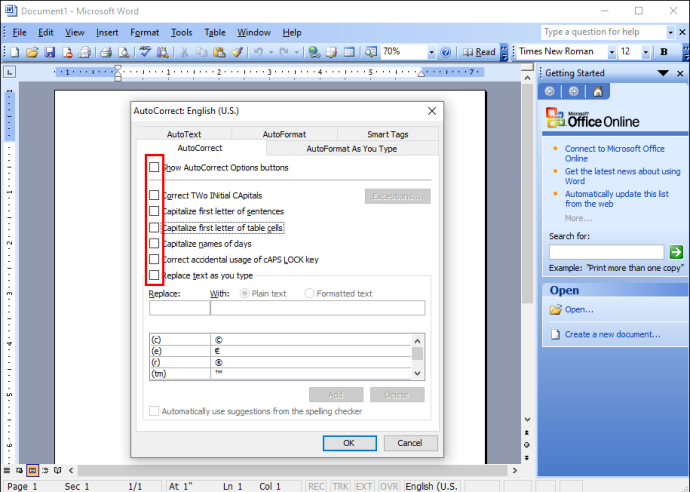
Task: Switch to the AutoFormat tab
Action: [x=284, y=134]
